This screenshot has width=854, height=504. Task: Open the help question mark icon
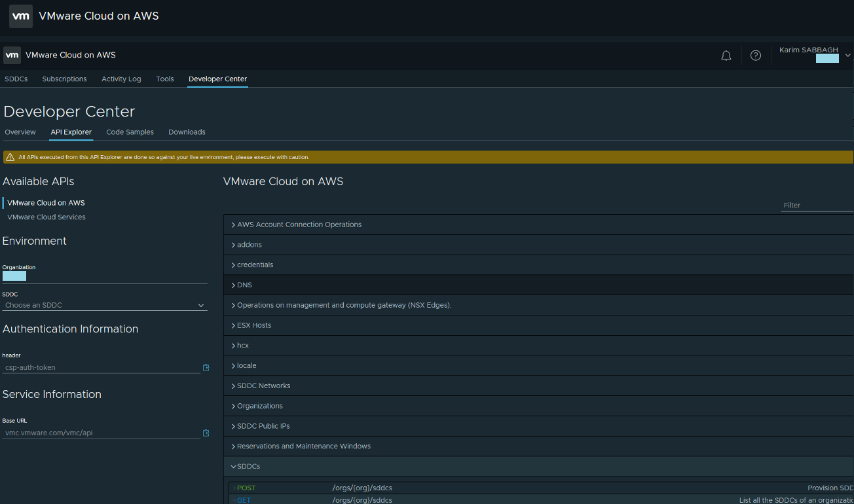click(x=756, y=56)
